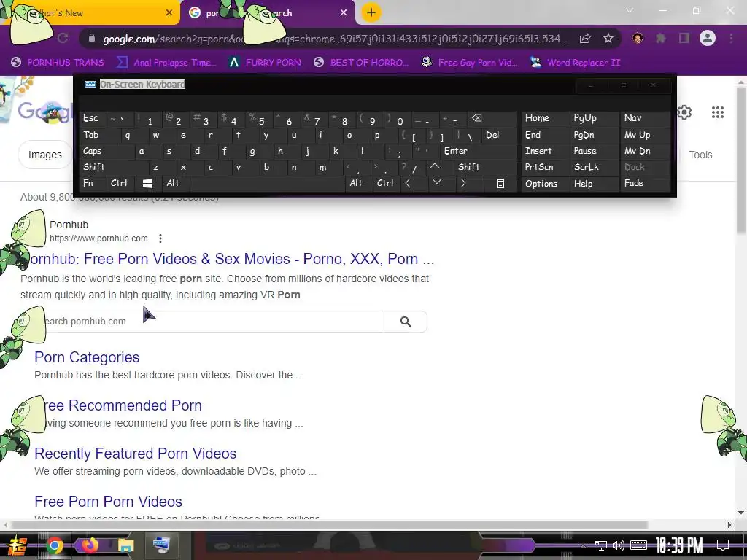This screenshot has width=747, height=560.
Task: Open the keyboard Options key dialog
Action: coord(545,183)
